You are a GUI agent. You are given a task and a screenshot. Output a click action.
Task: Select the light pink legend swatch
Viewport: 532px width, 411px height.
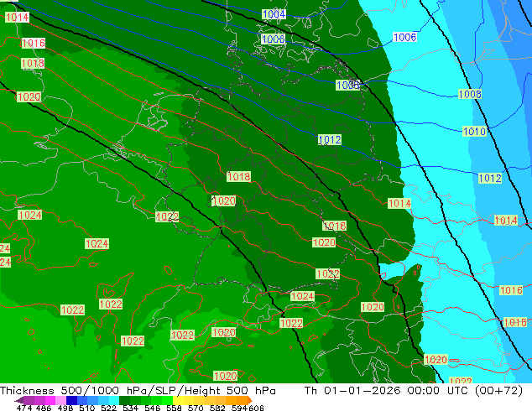click(60, 400)
